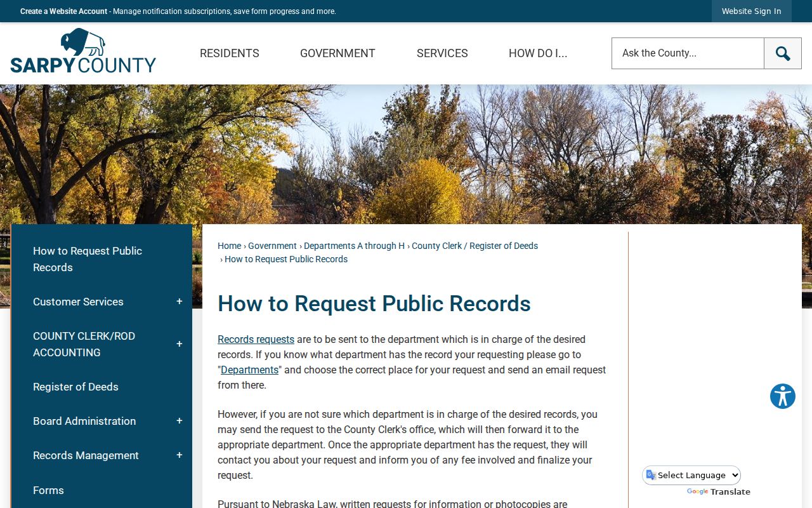This screenshot has height=508, width=812.
Task: Expand the COUNTY CLERK/ROD ACCOUNTING submenu
Action: [180, 344]
